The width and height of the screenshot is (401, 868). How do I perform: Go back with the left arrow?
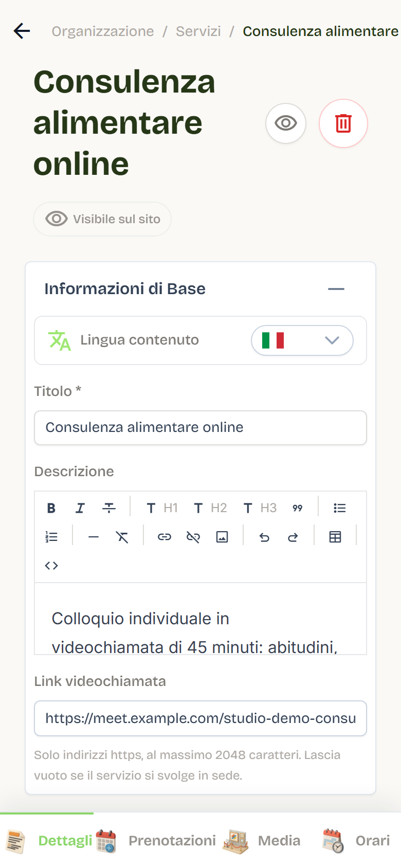22,31
